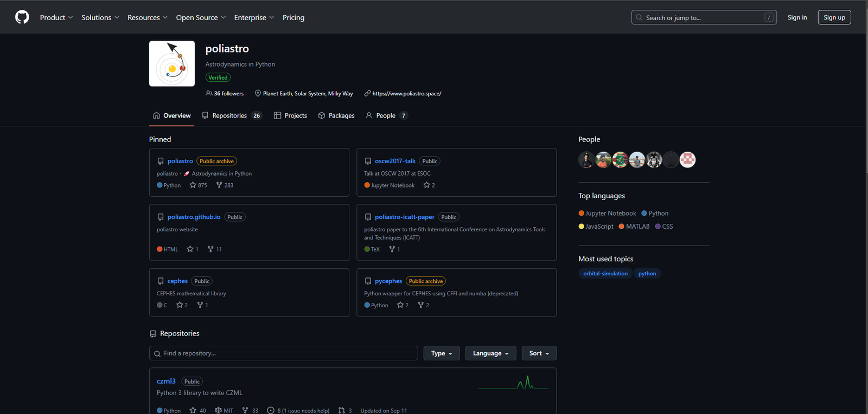Switch to the Repositories tab

click(231, 115)
